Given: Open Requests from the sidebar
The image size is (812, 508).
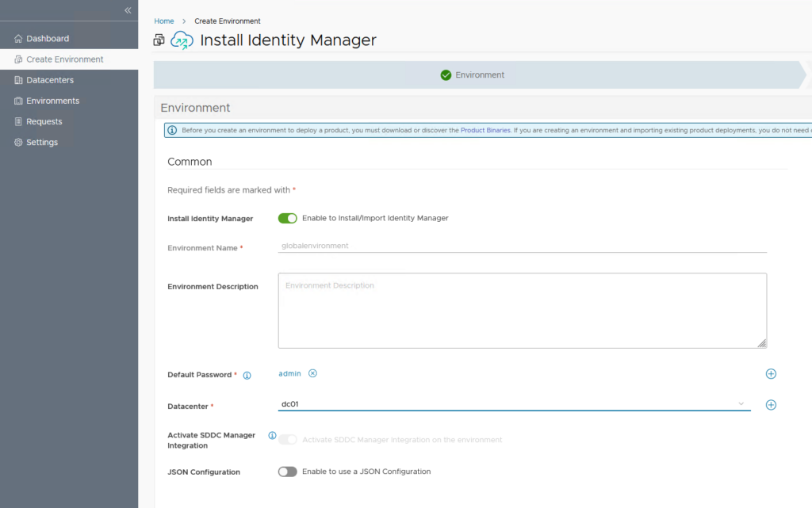Looking at the screenshot, I should click(x=44, y=121).
